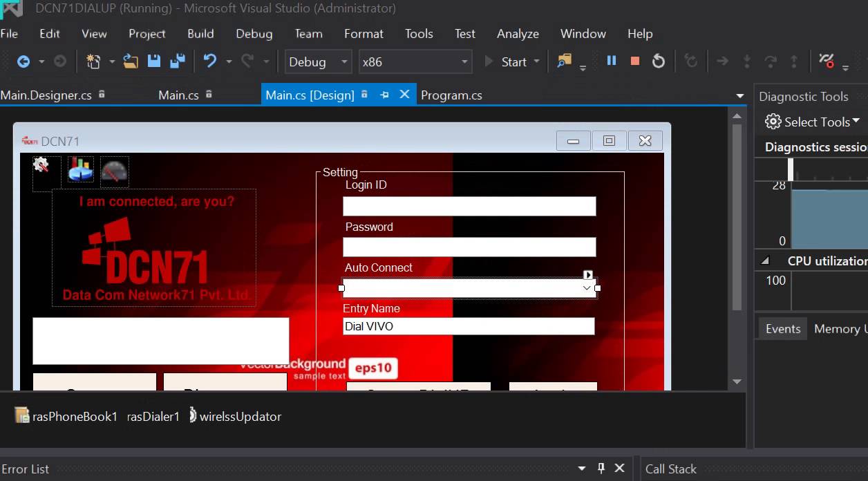The image size is (868, 481).
Task: Open the Edit menu
Action: click(x=50, y=33)
